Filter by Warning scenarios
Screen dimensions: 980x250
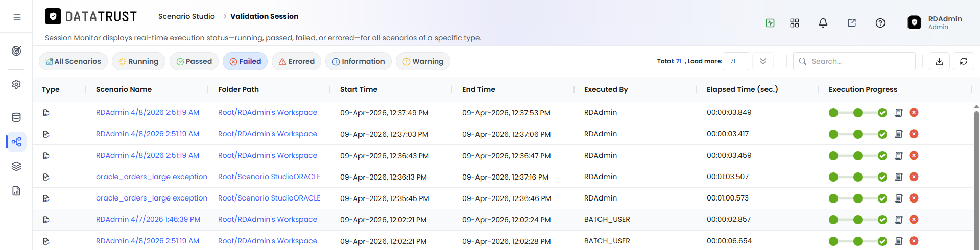[x=423, y=61]
